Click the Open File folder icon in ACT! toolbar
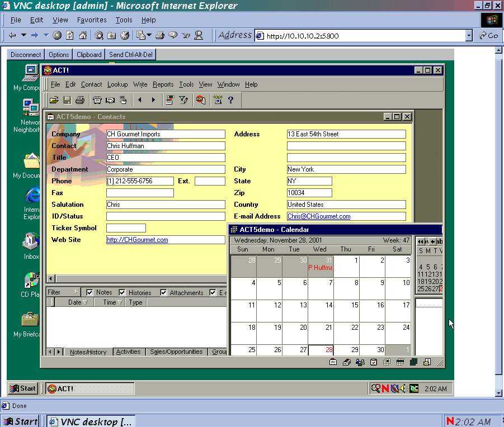 pos(54,100)
